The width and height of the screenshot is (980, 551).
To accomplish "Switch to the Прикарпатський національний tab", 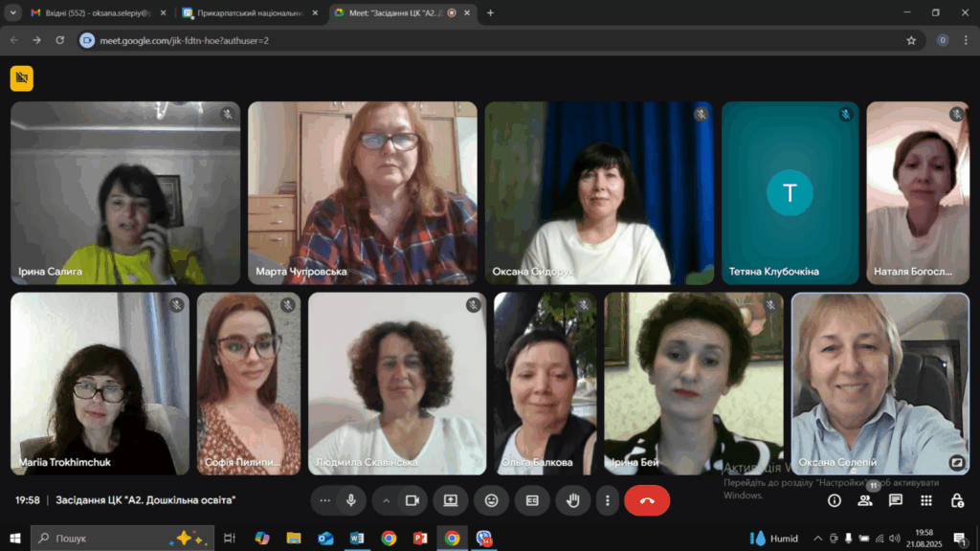I will (x=249, y=13).
